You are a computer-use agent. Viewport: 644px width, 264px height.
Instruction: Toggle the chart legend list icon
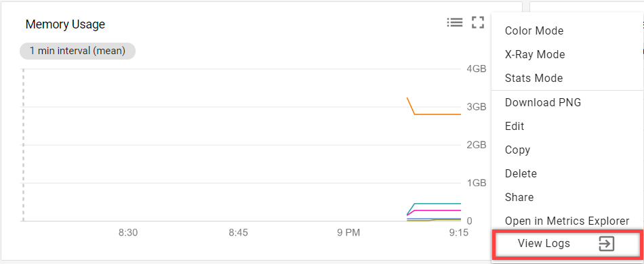pos(455,22)
